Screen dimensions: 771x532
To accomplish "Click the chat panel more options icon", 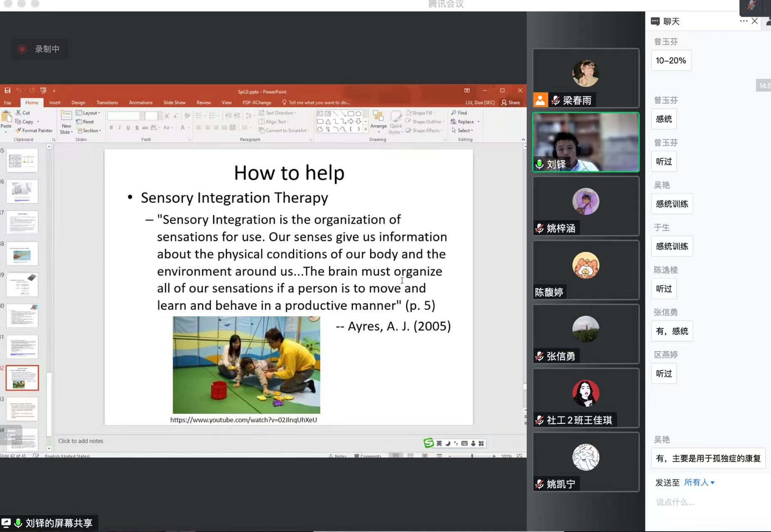I will click(x=743, y=21).
